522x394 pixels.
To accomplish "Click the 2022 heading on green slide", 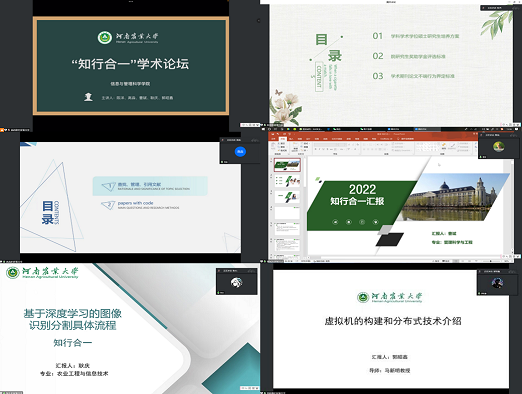I will click(362, 189).
